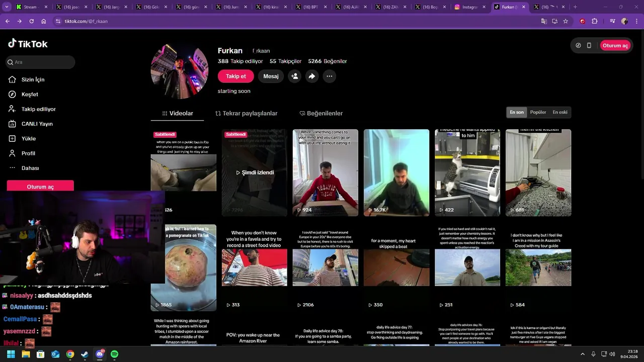Open chemistry lessons video
This screenshot has width=644, height=362.
[x=467, y=267]
